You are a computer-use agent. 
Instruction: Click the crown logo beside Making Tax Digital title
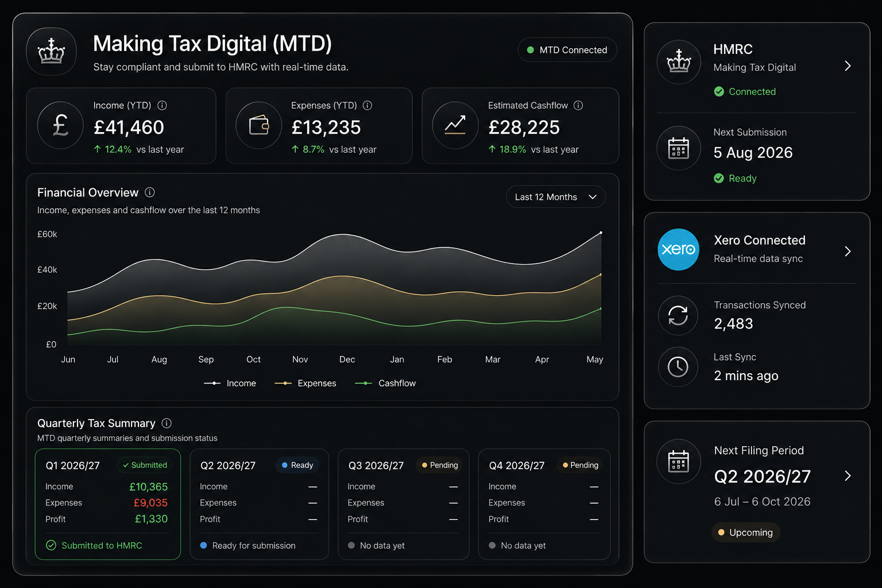52,52
